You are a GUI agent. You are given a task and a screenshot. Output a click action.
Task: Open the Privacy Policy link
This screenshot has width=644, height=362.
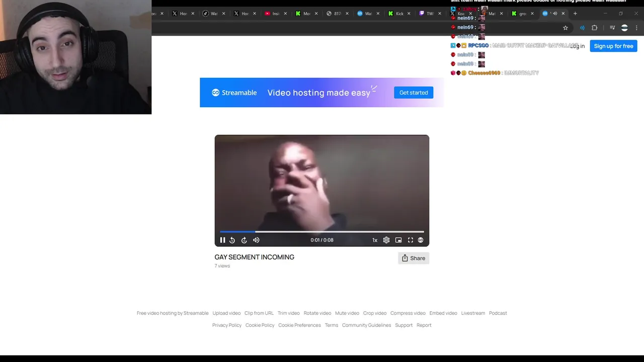coord(227,325)
